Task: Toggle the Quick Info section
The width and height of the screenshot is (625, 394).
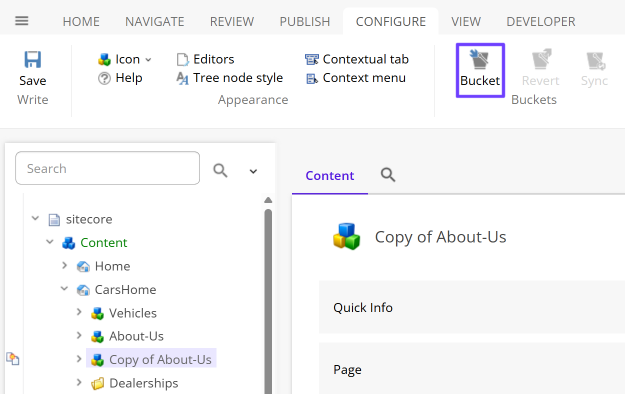Action: click(x=472, y=307)
